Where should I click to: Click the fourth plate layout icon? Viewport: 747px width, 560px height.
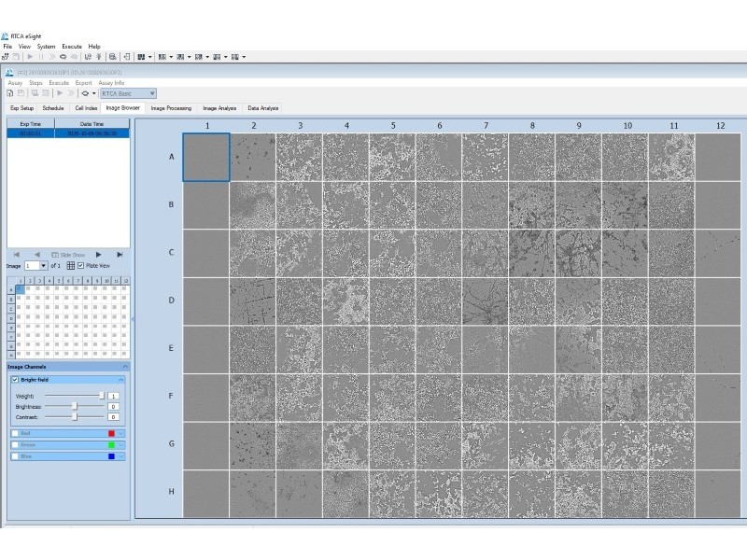pos(217,57)
